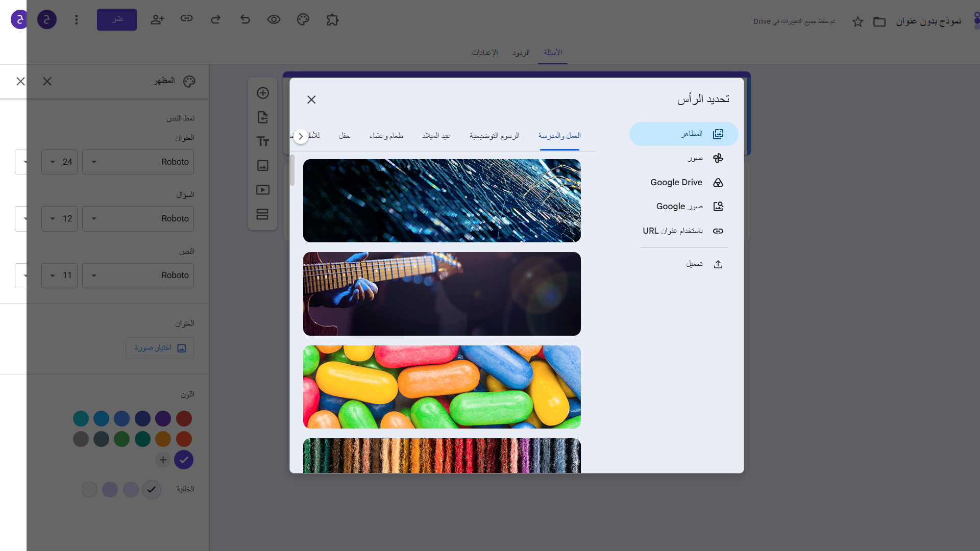The height and width of the screenshot is (551, 980).
Task: Add title and description Tt icon
Action: [x=263, y=141]
